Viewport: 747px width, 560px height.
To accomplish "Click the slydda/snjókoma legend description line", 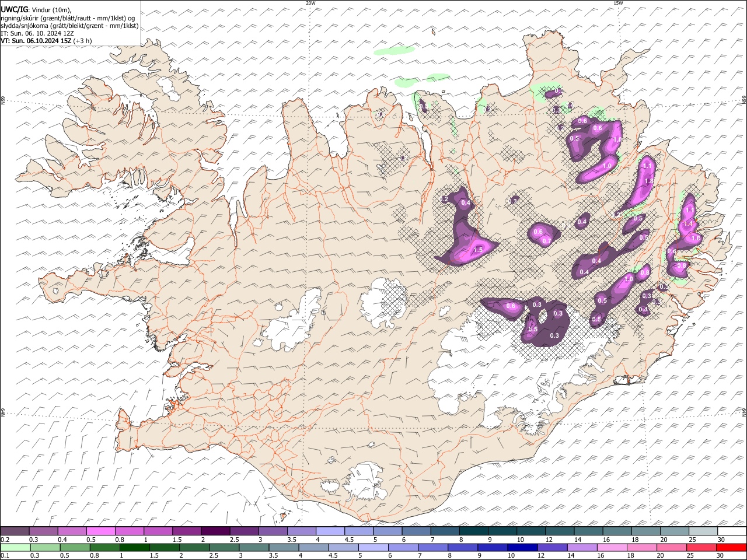I will tap(69, 26).
